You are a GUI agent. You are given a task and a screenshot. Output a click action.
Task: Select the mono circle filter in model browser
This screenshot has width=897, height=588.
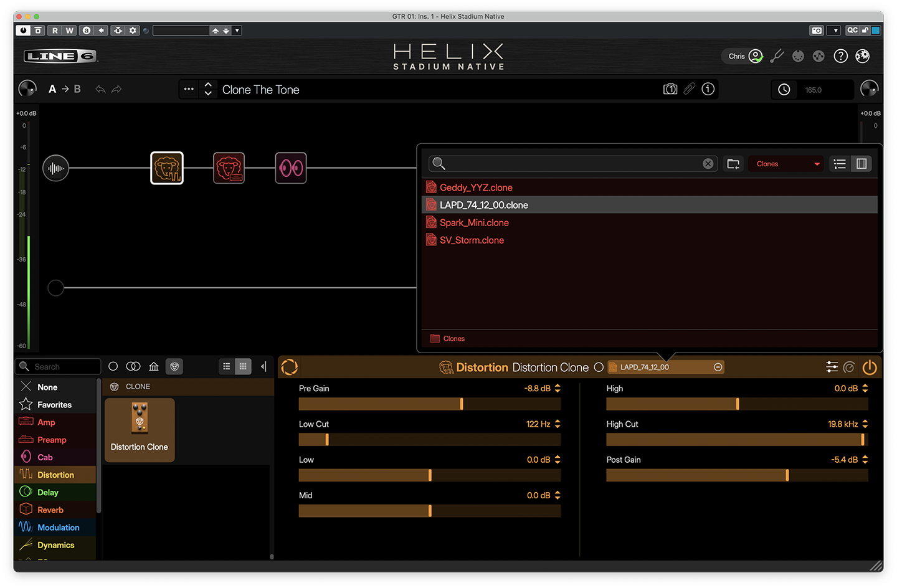point(113,367)
